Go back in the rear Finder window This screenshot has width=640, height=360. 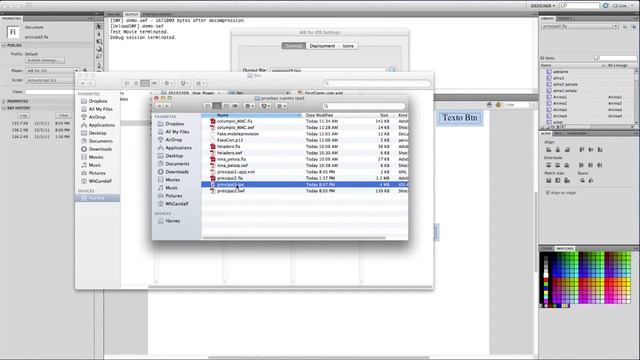tap(82, 83)
